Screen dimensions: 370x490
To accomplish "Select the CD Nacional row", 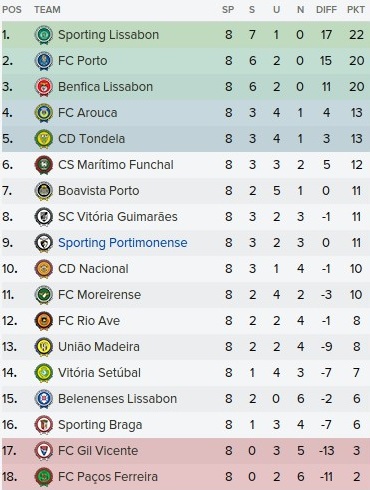I will (186, 269).
